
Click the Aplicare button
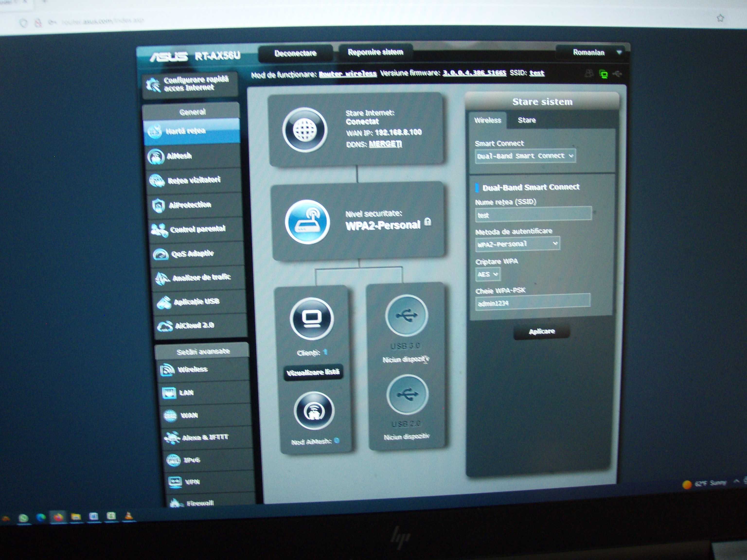[542, 332]
